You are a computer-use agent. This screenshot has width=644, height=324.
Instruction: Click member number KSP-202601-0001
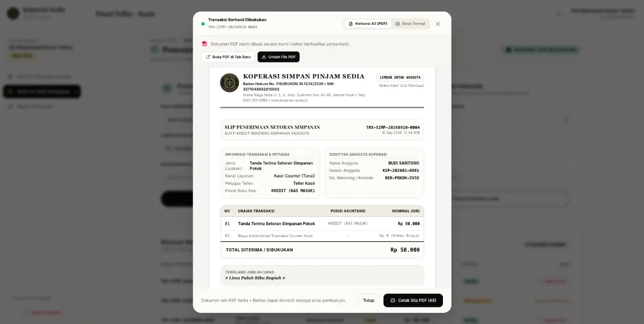pyautogui.click(x=401, y=171)
